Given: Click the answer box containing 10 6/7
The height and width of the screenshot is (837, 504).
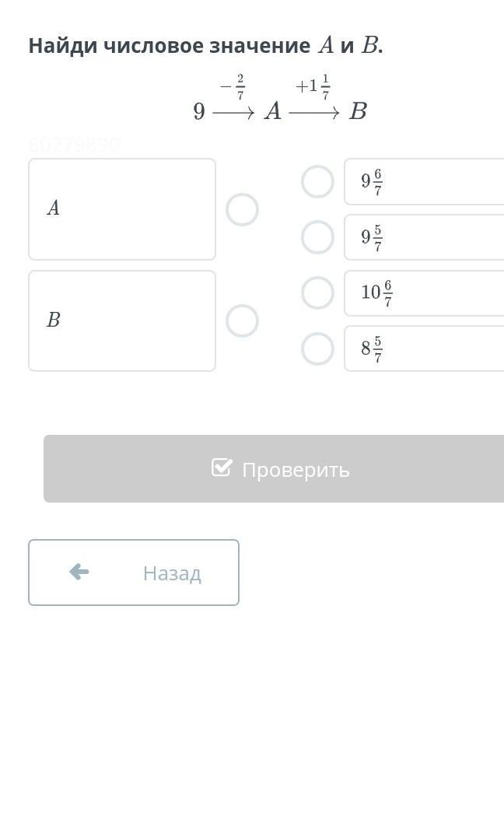Looking at the screenshot, I should point(424,293).
